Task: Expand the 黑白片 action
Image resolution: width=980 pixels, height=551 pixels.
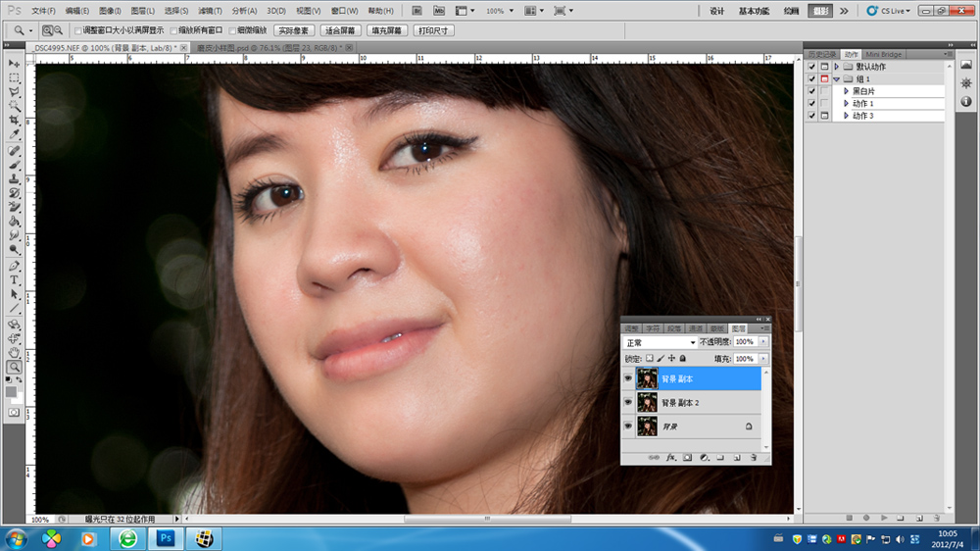Action: pos(845,91)
